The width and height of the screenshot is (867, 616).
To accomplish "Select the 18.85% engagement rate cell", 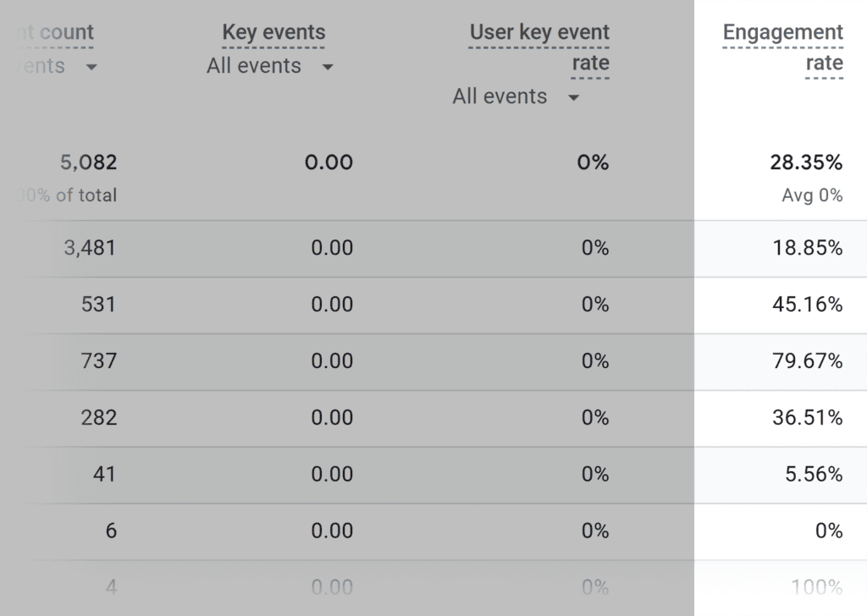I will pos(807,249).
